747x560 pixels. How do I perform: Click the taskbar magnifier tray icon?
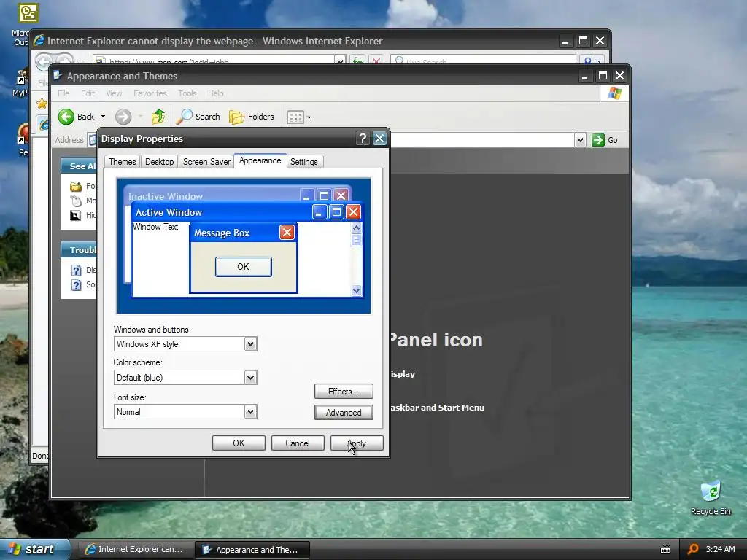[x=693, y=550]
